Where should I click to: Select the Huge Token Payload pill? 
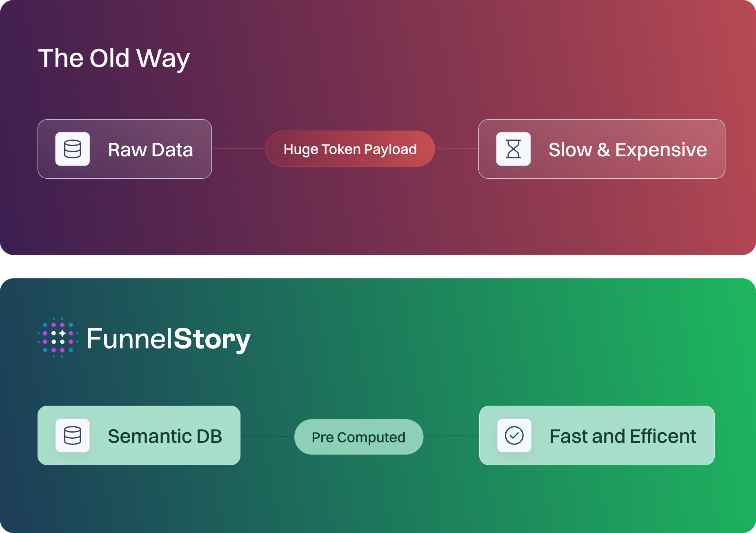pyautogui.click(x=350, y=149)
